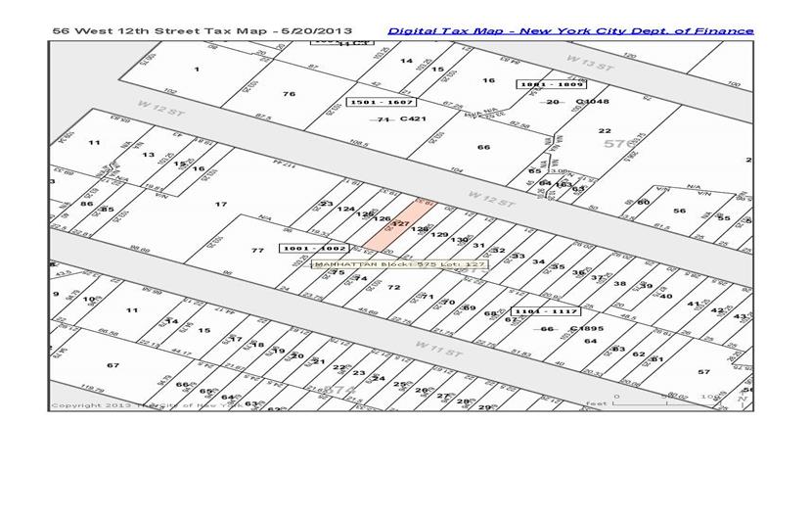812x519 pixels.
Task: Click the condo marker C1895
Action: click(589, 329)
